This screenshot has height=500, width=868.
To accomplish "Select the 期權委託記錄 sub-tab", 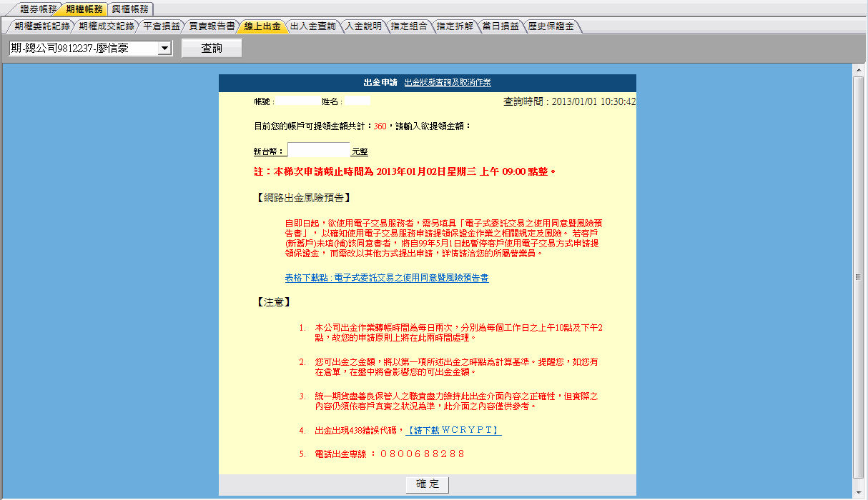I will [x=41, y=26].
